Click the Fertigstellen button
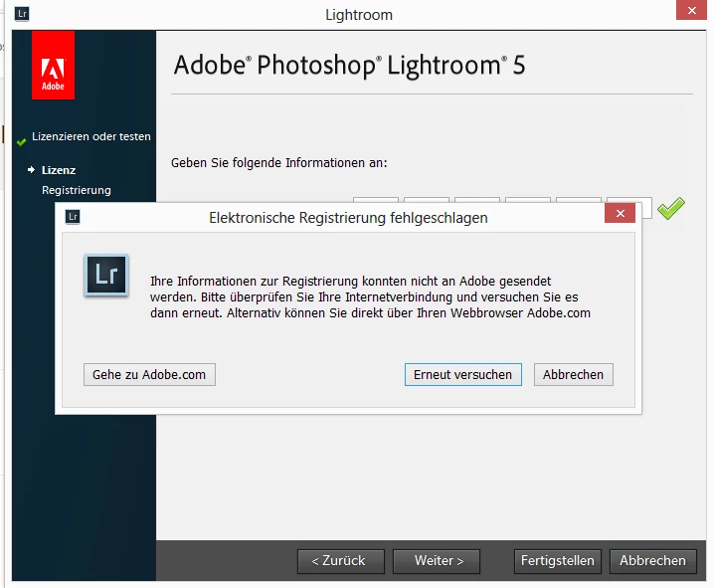This screenshot has width=713, height=588. (x=558, y=561)
